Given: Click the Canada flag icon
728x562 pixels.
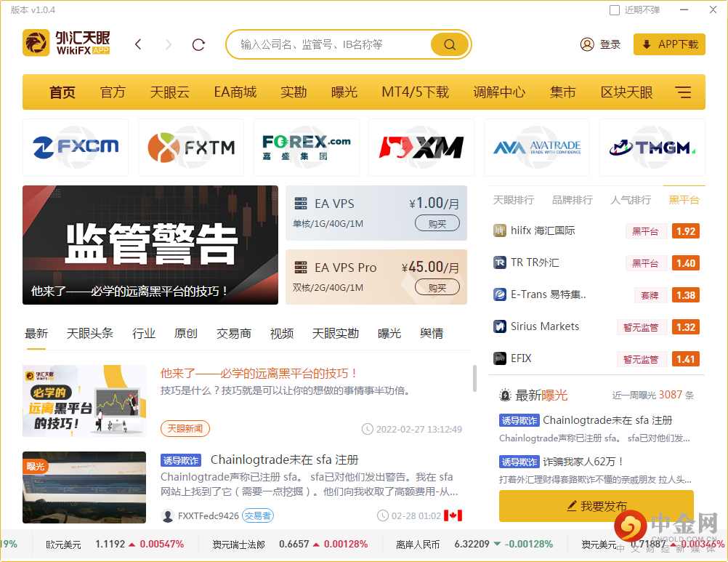Looking at the screenshot, I should (453, 515).
